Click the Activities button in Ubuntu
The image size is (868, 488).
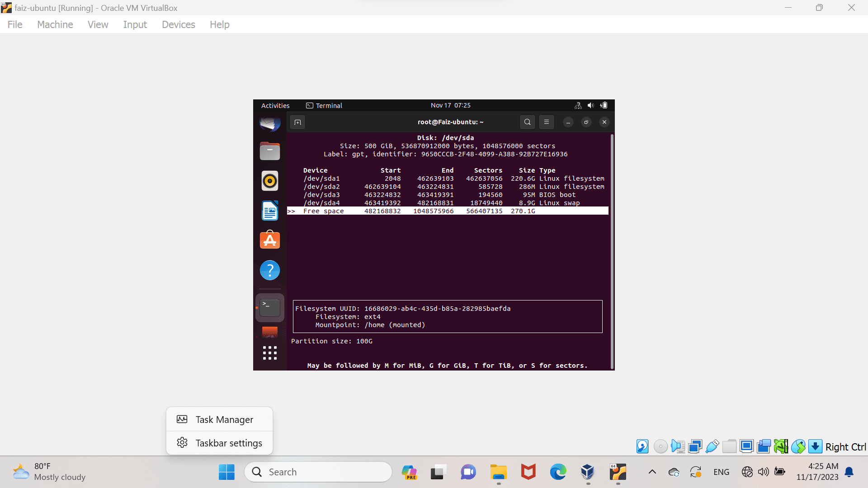[x=275, y=105]
